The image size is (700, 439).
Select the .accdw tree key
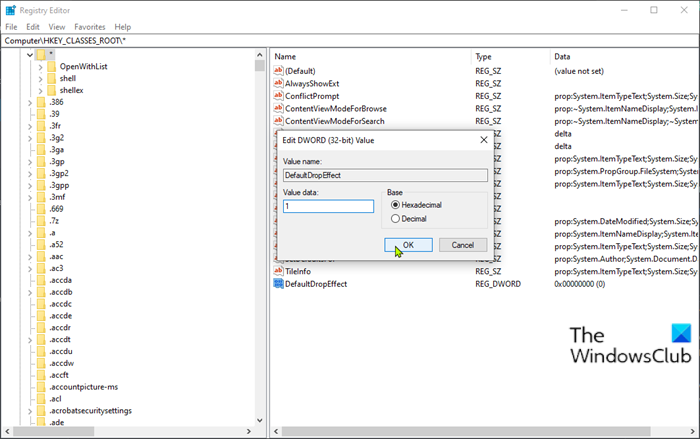pos(62,363)
